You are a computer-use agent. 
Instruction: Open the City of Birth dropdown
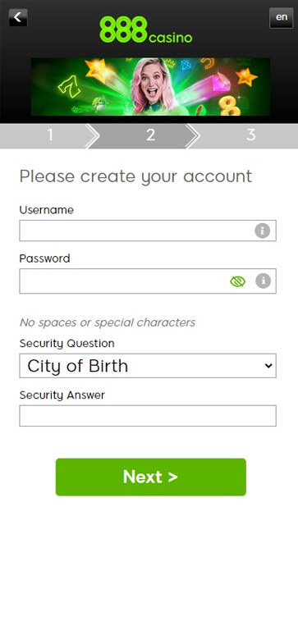coord(148,366)
